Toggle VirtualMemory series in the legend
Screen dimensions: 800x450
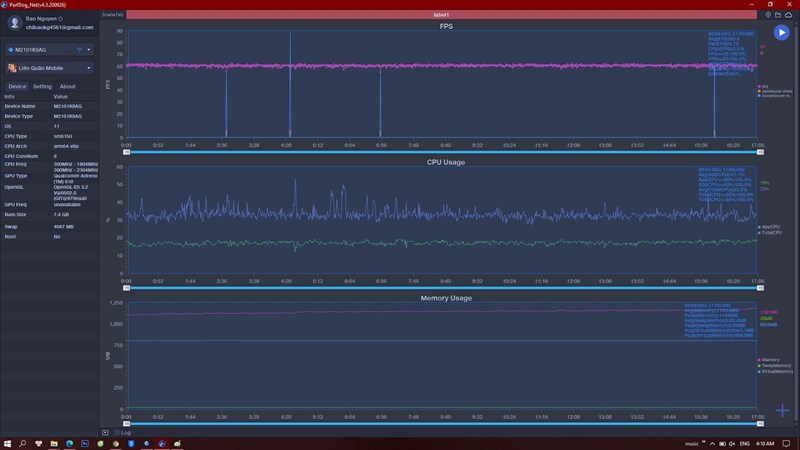tap(776, 371)
